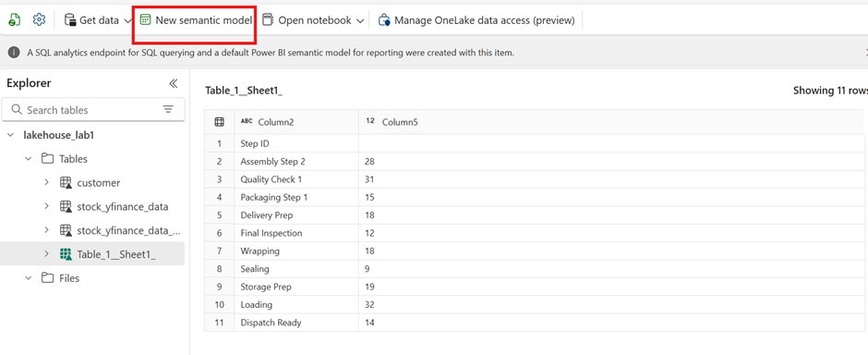Click the customer table icon

tap(66, 183)
